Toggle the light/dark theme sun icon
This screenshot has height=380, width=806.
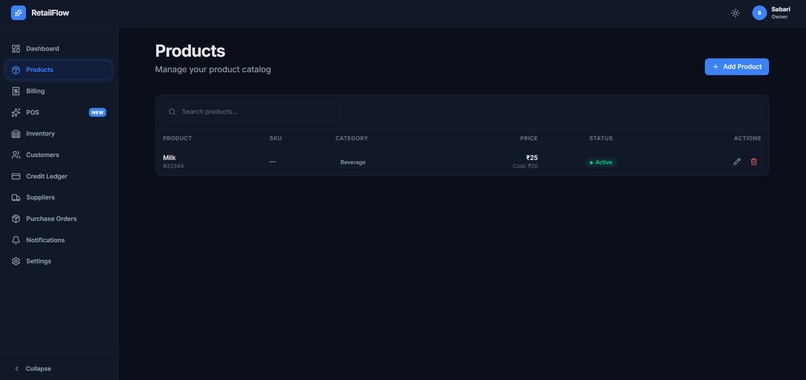point(735,13)
